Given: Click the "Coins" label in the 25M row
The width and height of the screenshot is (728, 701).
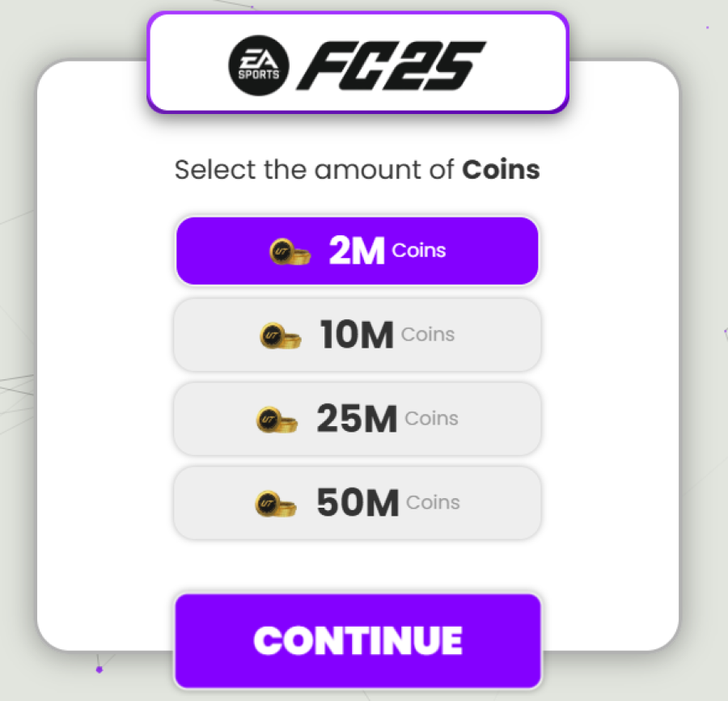Looking at the screenshot, I should (x=431, y=419).
